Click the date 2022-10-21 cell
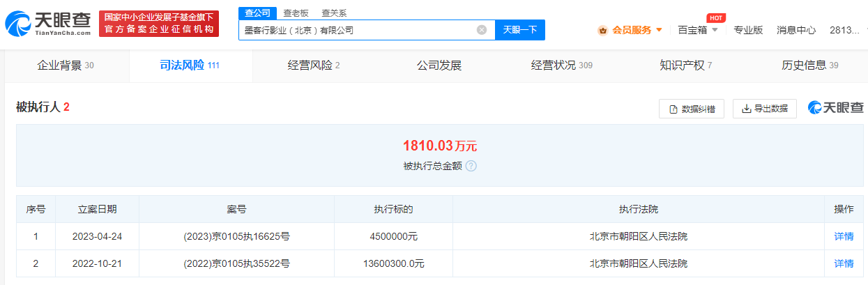868x285 pixels. [98, 263]
